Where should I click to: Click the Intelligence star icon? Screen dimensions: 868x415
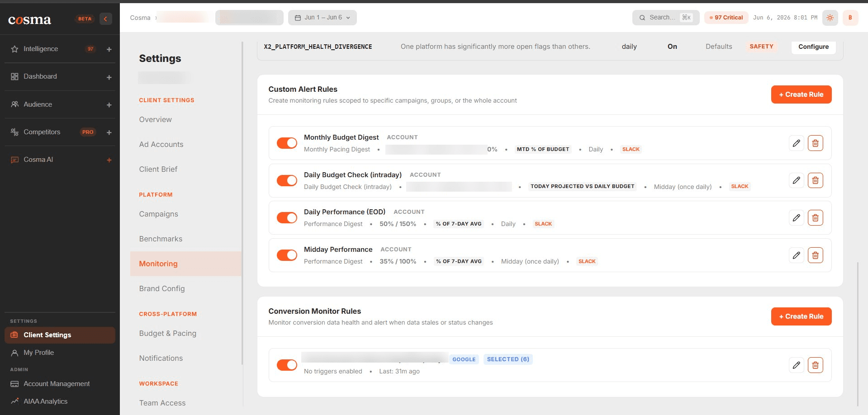(x=14, y=49)
